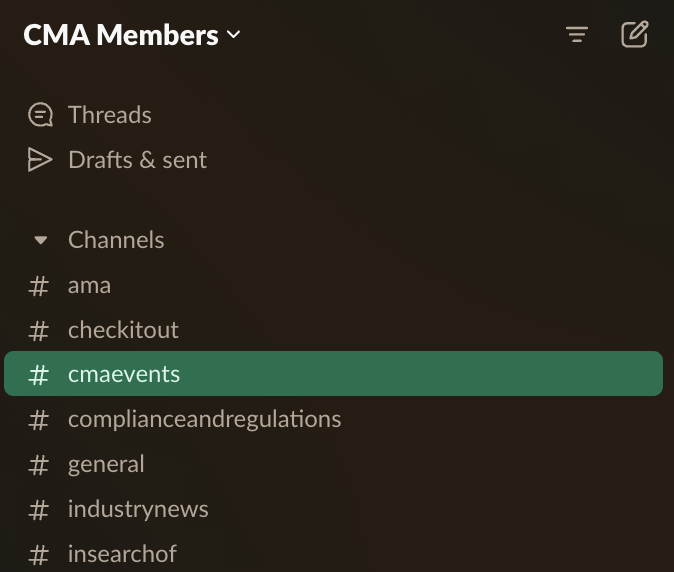Switch to the general channel

(x=106, y=464)
